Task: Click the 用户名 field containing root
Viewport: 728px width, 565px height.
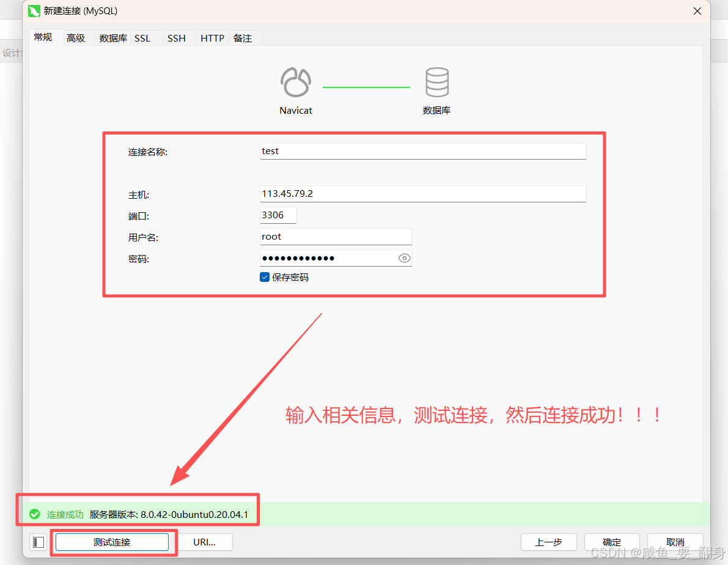Action: click(336, 237)
